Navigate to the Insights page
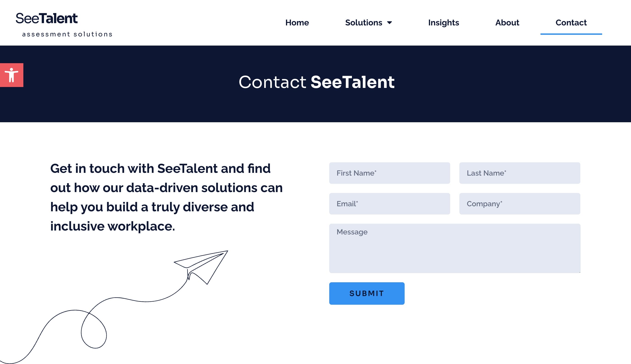631x364 pixels. 443,23
